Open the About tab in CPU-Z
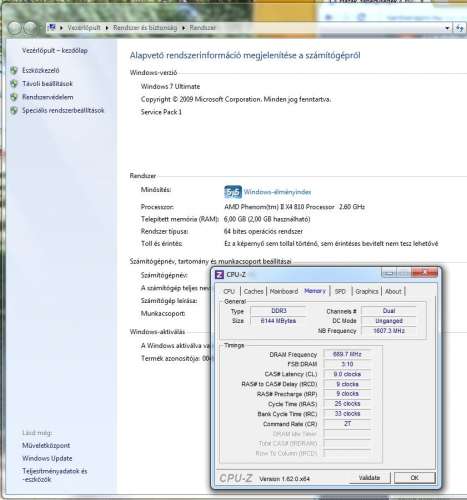 (393, 291)
